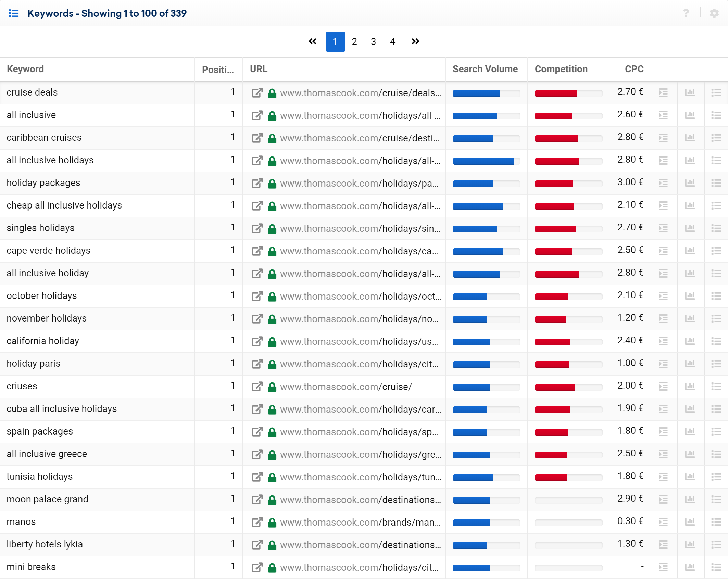This screenshot has height=579, width=728.
Task: Go to page 4
Action: click(x=393, y=42)
